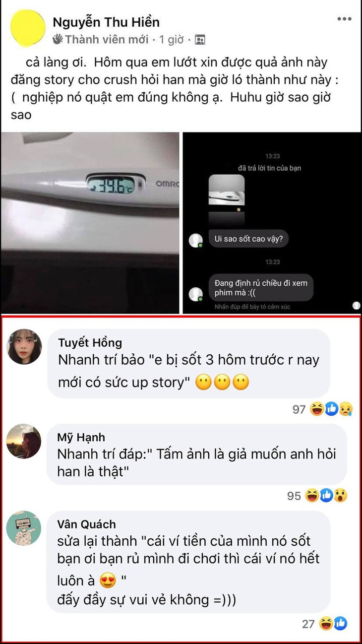The width and height of the screenshot is (362, 644).
Task: Open Tuyết Hồng's avatar
Action: [24, 346]
